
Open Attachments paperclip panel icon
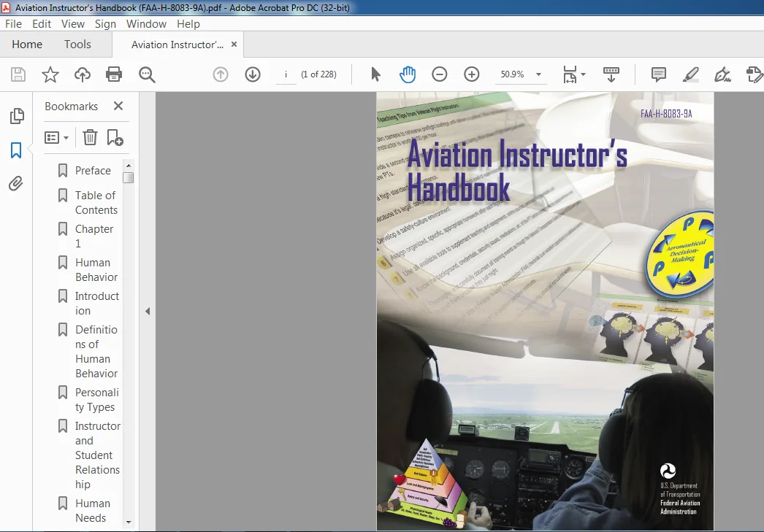[x=16, y=183]
